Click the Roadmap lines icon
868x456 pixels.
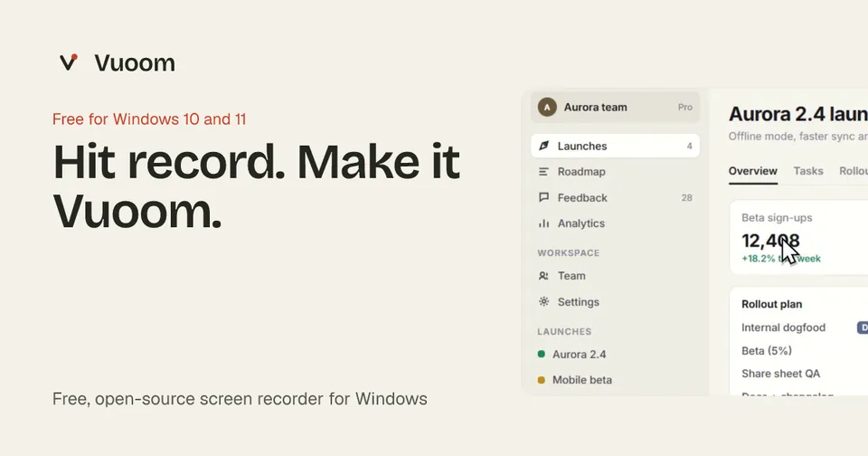tap(543, 172)
